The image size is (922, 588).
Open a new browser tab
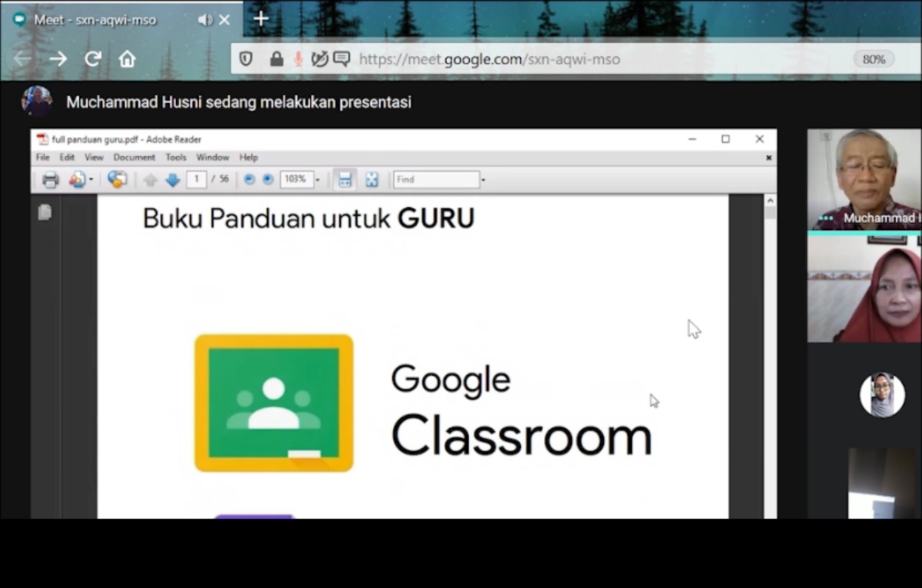coord(260,19)
